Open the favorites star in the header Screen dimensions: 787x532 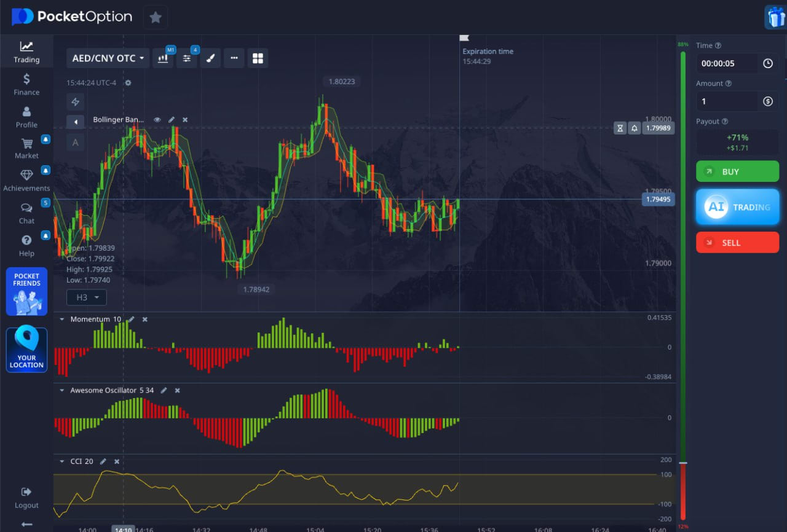click(156, 17)
